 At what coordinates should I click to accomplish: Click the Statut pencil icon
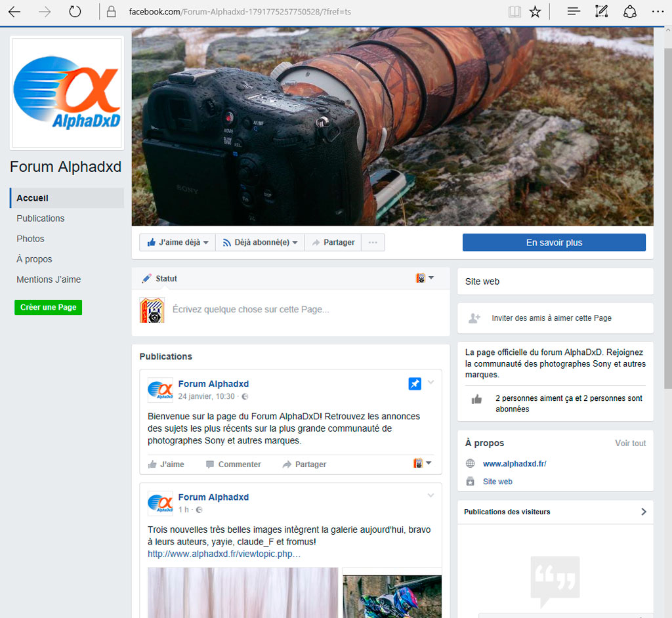[146, 279]
